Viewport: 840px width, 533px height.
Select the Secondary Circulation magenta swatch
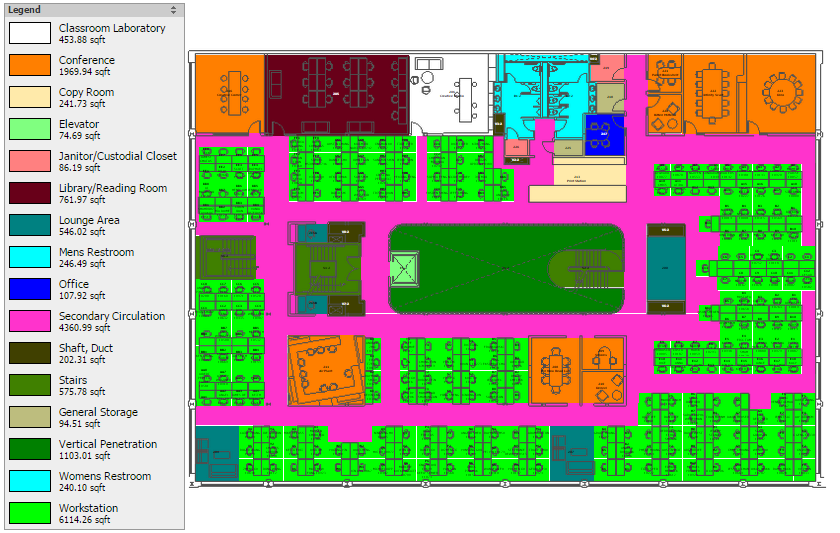pyautogui.click(x=30, y=321)
